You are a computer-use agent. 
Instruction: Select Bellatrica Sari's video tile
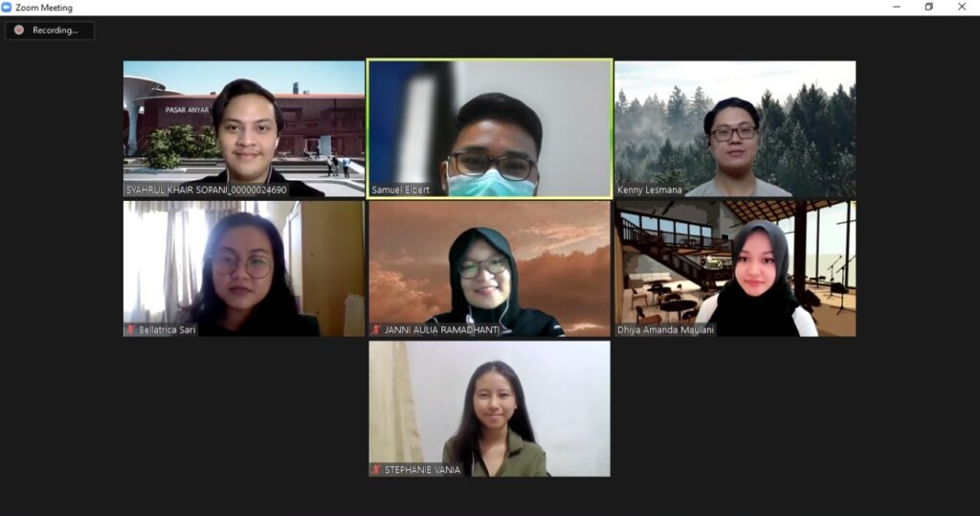click(244, 269)
